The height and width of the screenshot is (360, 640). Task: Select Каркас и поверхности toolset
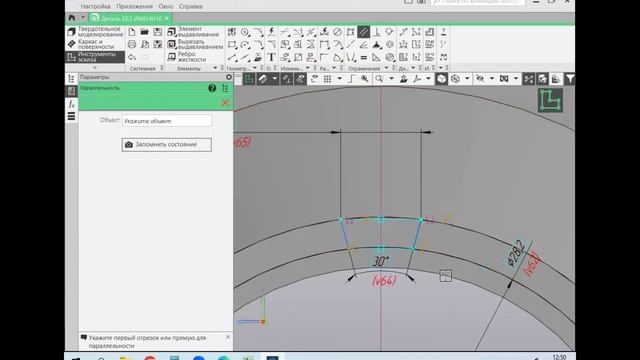point(95,44)
